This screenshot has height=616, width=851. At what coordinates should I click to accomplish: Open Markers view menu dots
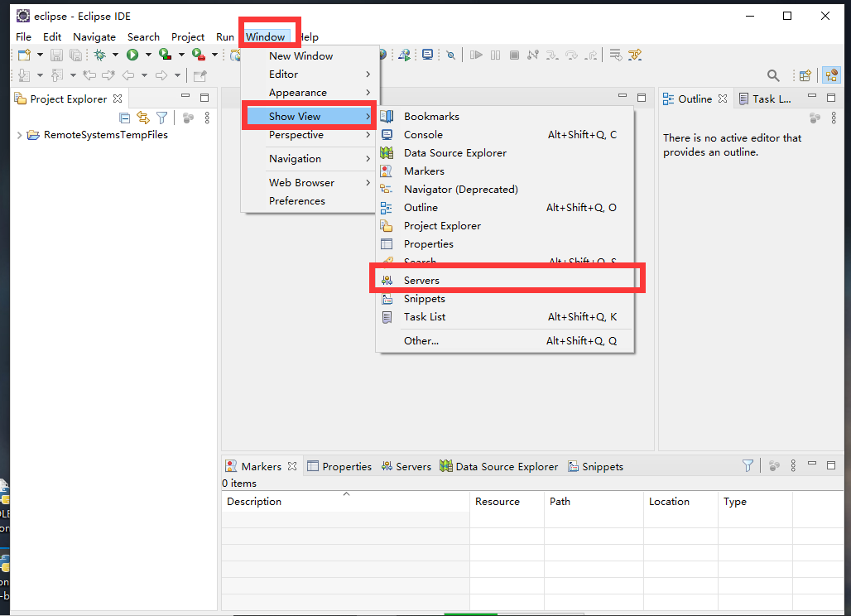point(794,465)
